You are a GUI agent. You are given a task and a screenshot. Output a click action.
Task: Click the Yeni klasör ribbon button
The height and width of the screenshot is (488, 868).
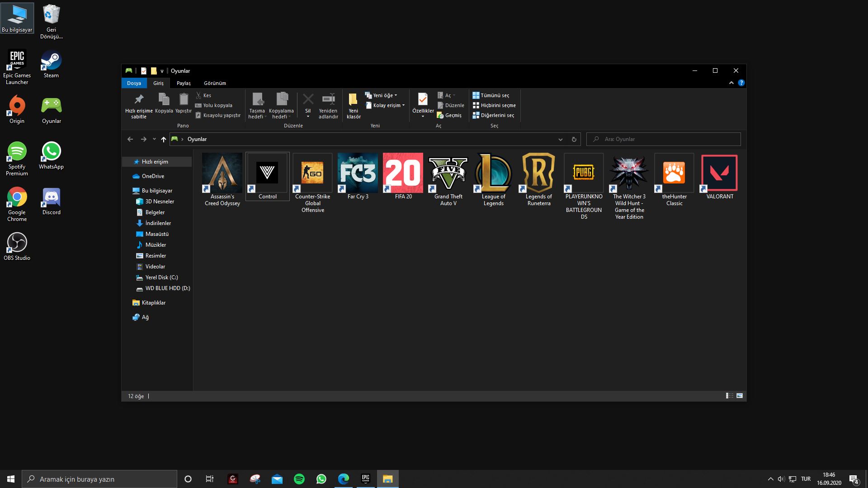[354, 106]
